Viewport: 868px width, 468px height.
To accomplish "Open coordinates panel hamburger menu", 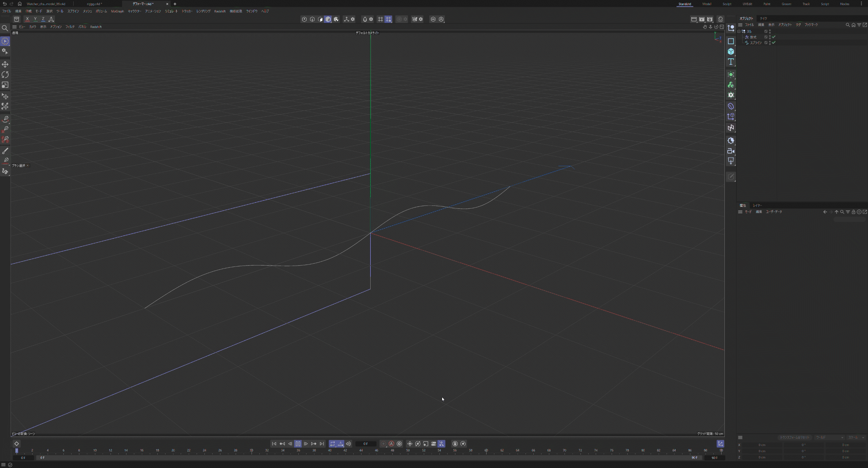I will pos(740,437).
